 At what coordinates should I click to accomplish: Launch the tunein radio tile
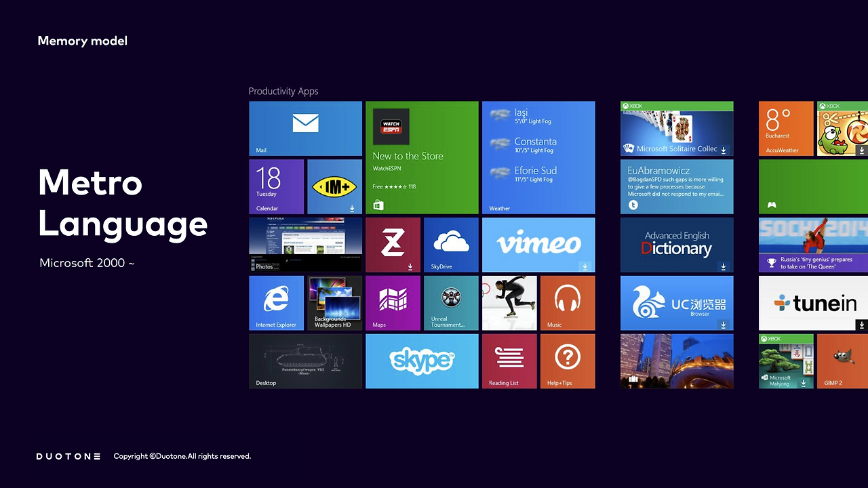(x=813, y=303)
